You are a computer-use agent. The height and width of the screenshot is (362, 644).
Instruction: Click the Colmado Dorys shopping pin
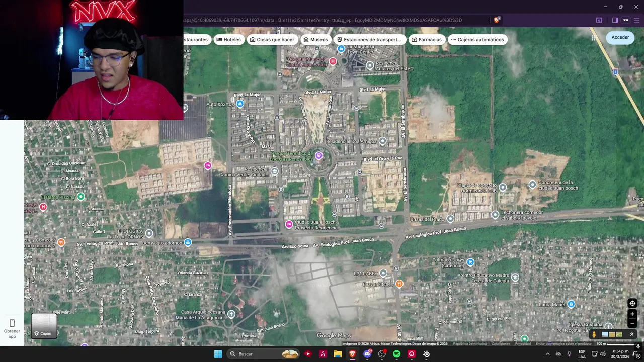[470, 262]
